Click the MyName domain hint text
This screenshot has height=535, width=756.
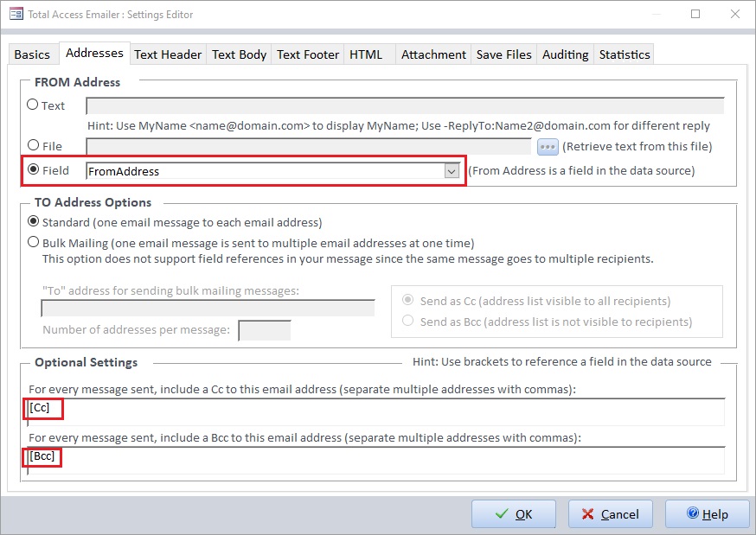(398, 125)
